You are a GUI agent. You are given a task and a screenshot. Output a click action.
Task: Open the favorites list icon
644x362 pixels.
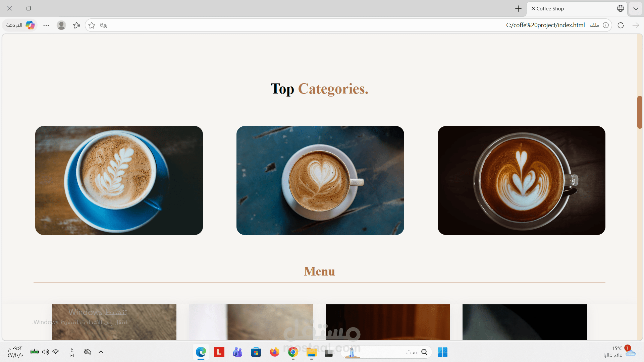[x=76, y=25]
